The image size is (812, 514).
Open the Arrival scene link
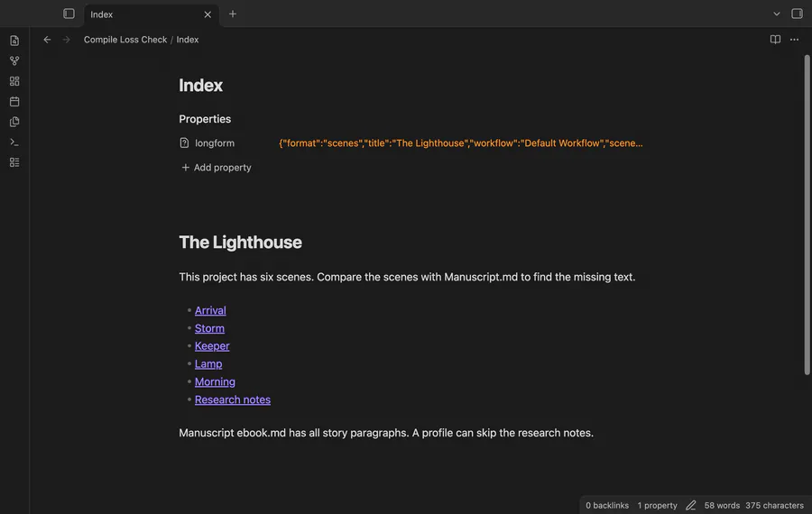pyautogui.click(x=210, y=310)
